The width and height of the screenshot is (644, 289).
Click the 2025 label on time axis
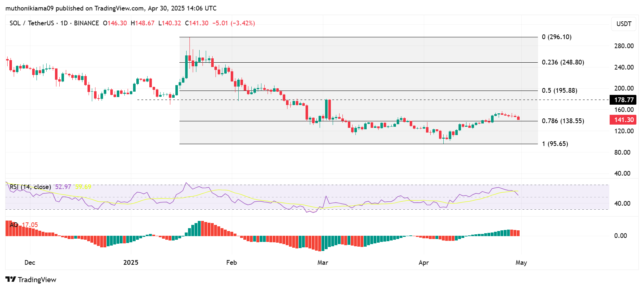click(131, 263)
